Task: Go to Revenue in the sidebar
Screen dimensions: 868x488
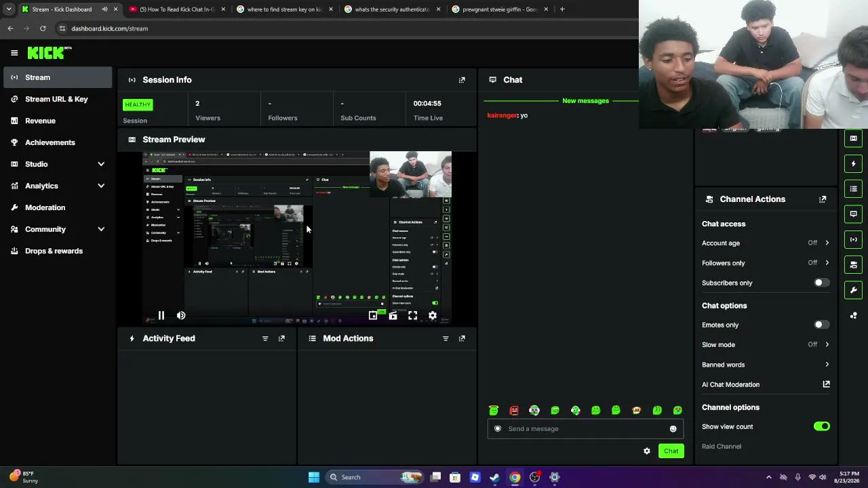Action: coord(58,121)
